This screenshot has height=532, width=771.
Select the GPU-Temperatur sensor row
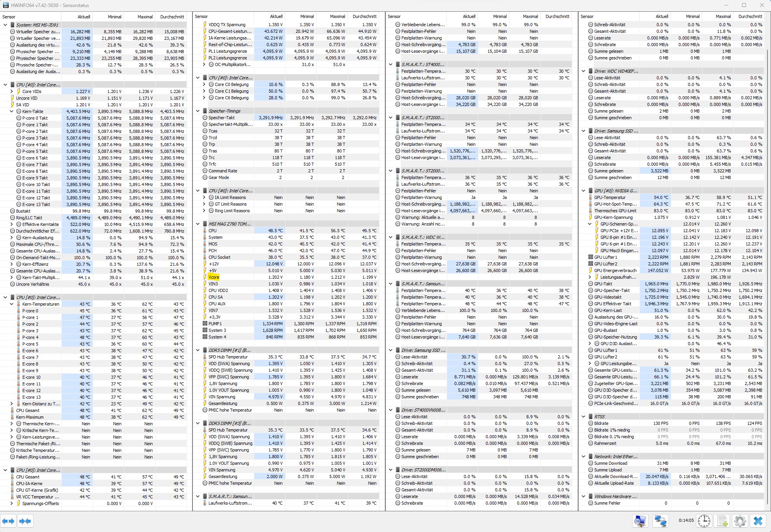coord(610,197)
